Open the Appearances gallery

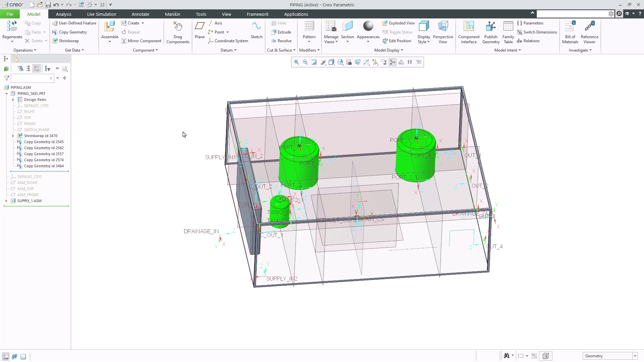pyautogui.click(x=368, y=32)
